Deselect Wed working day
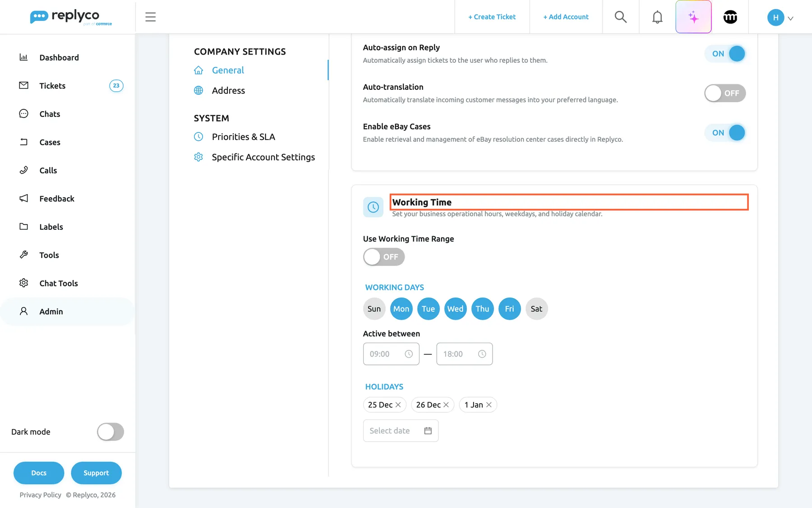The width and height of the screenshot is (812, 508). [455, 309]
